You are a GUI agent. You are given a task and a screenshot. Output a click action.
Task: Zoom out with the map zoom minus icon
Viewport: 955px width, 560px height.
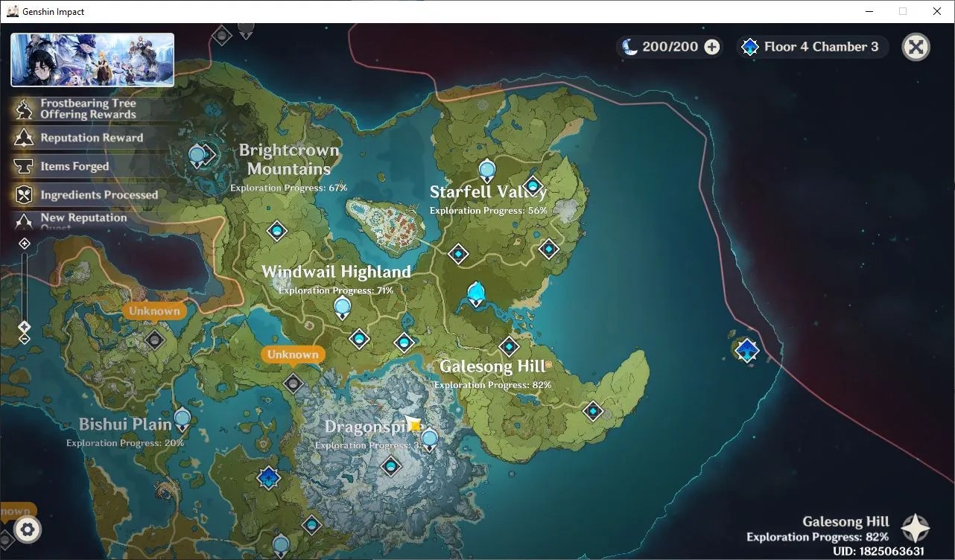[x=24, y=340]
